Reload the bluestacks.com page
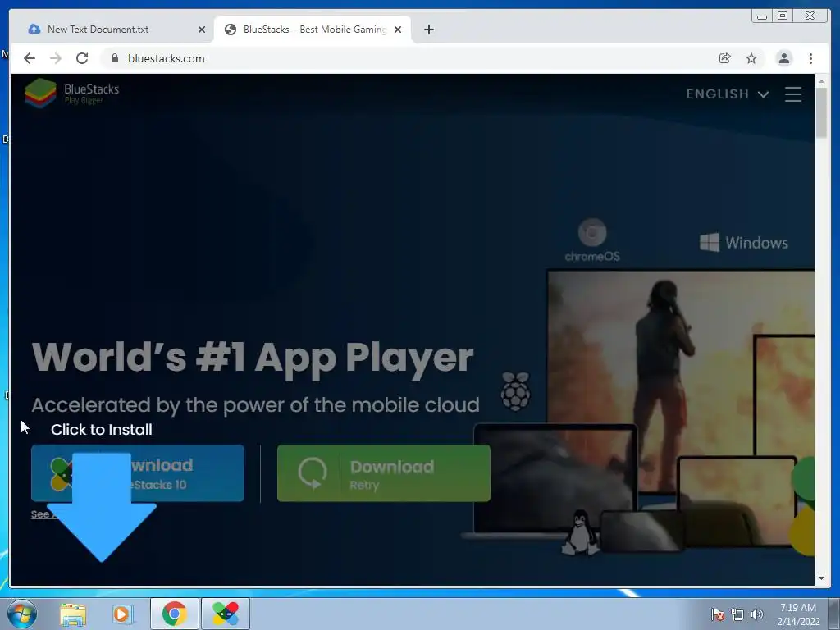The width and height of the screenshot is (840, 630). (82, 58)
